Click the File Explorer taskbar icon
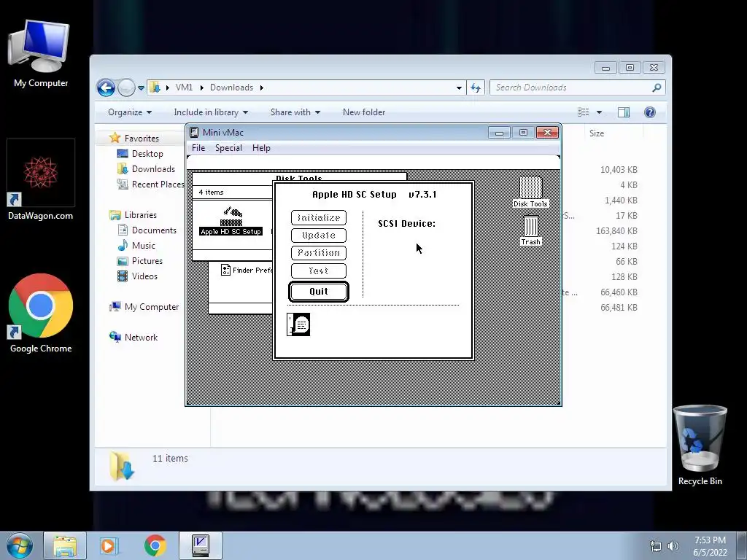 click(65, 545)
